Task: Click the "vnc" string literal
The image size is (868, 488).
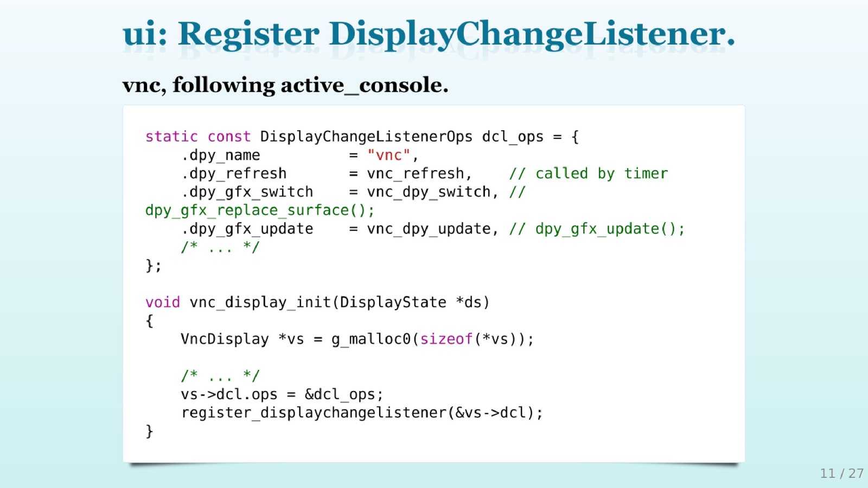Action: coord(388,155)
